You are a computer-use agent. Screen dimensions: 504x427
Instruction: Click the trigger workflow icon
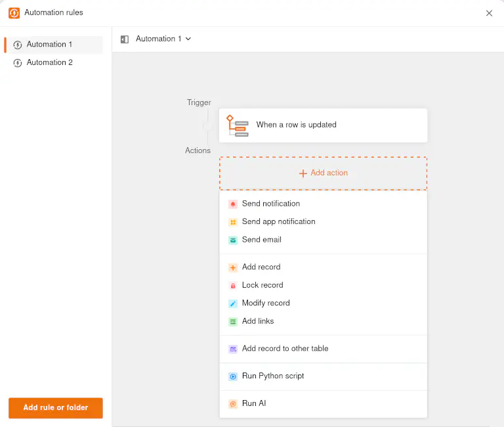(x=238, y=125)
